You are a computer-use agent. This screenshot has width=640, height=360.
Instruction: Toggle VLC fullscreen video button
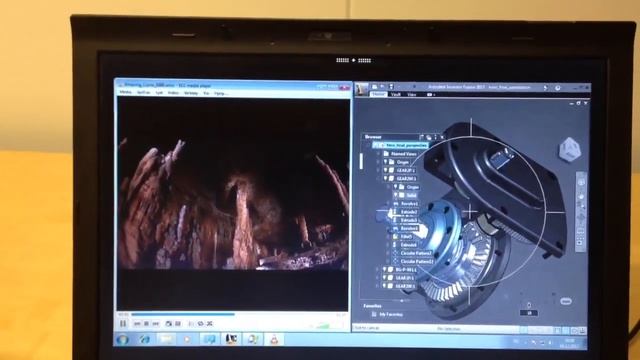[169, 324]
